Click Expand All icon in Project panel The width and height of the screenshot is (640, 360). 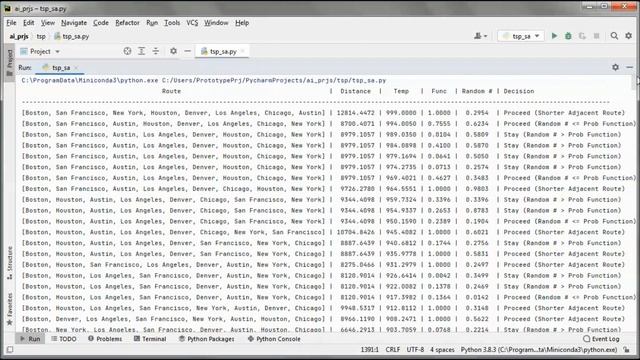(x=141, y=51)
